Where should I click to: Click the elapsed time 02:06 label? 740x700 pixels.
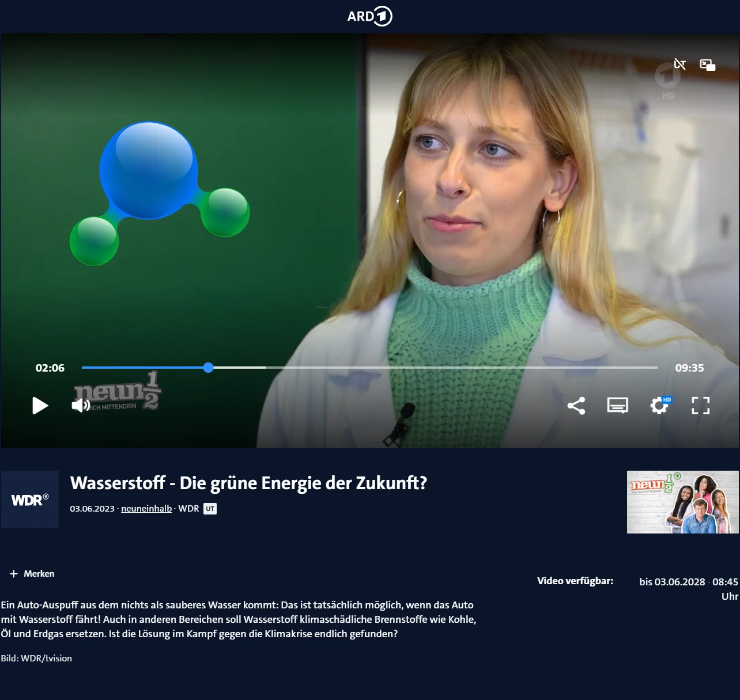point(50,368)
